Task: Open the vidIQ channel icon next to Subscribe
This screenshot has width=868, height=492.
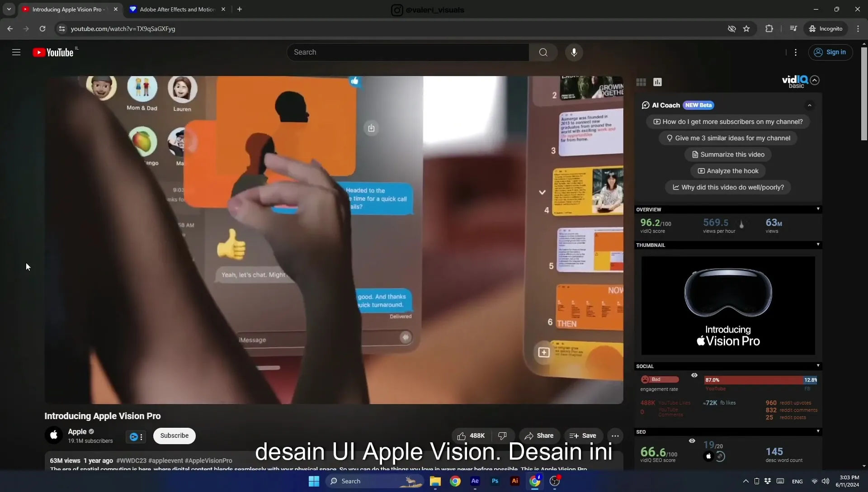Action: click(x=134, y=436)
